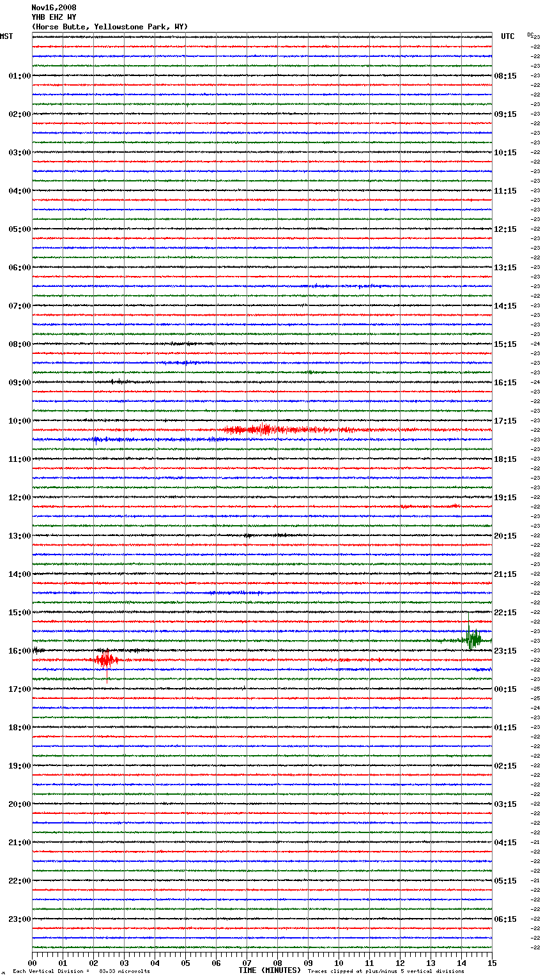The width and height of the screenshot is (543, 980).
Task: Click the '22:15' UTC time label
Action: tap(505, 613)
